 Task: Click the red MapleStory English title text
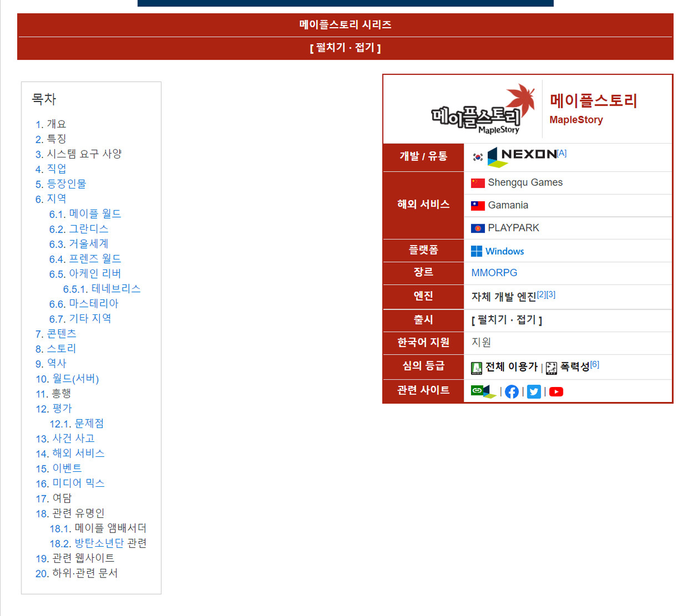click(x=576, y=120)
